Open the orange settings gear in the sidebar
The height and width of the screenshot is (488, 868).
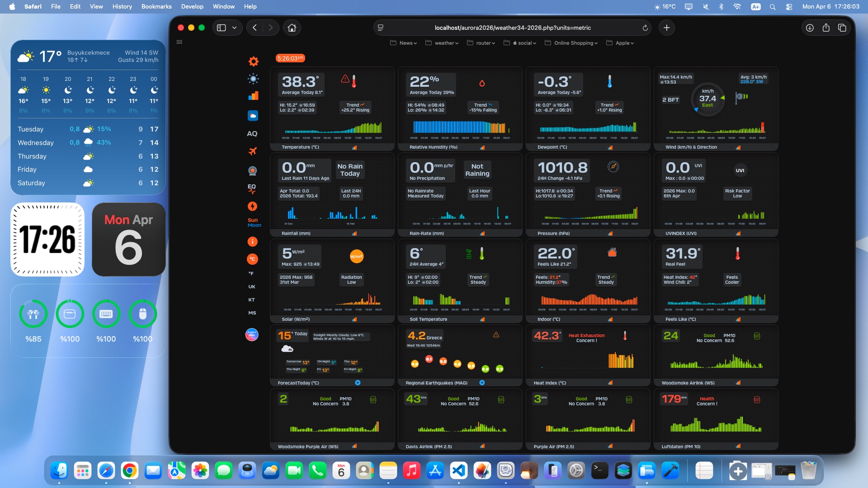[x=253, y=61]
